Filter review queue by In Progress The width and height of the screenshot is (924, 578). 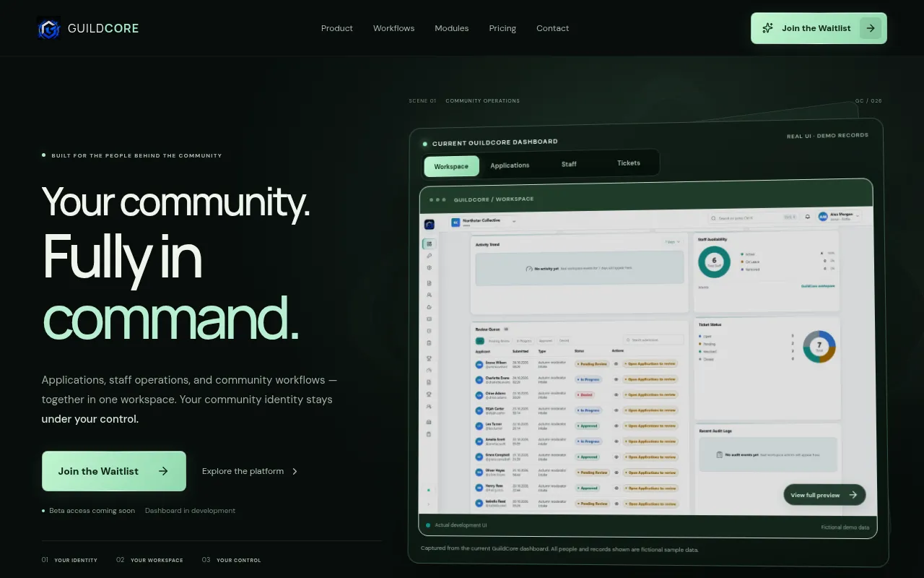point(524,340)
